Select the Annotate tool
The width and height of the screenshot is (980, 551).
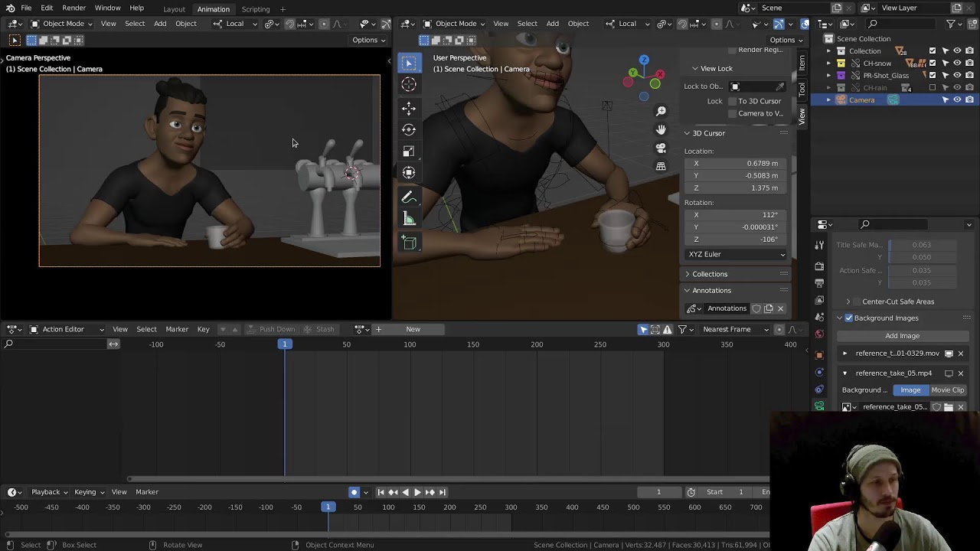pyautogui.click(x=409, y=198)
